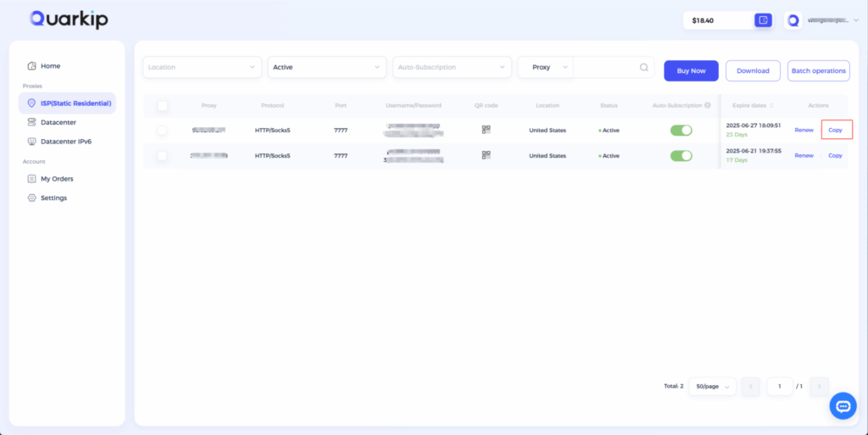The height and width of the screenshot is (435, 868).
Task: Open QR code for 2025-06-27 proxy
Action: point(486,130)
